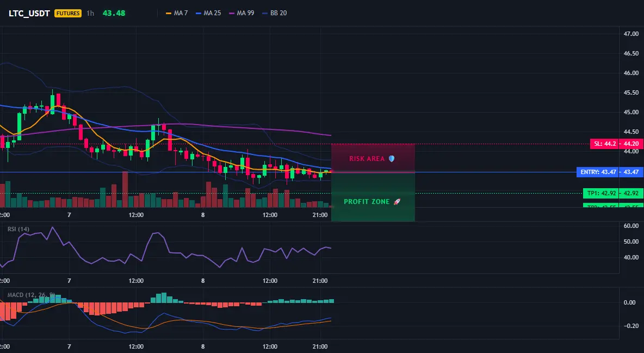Click the current price 43.48 in the header
Image resolution: width=644 pixels, height=353 pixels.
tap(114, 13)
